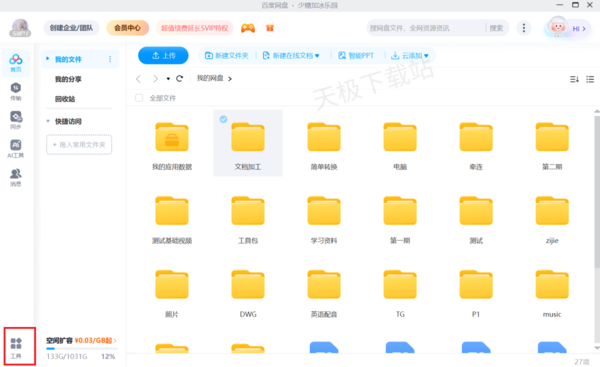Open 智能PPT from the toolbar

356,56
